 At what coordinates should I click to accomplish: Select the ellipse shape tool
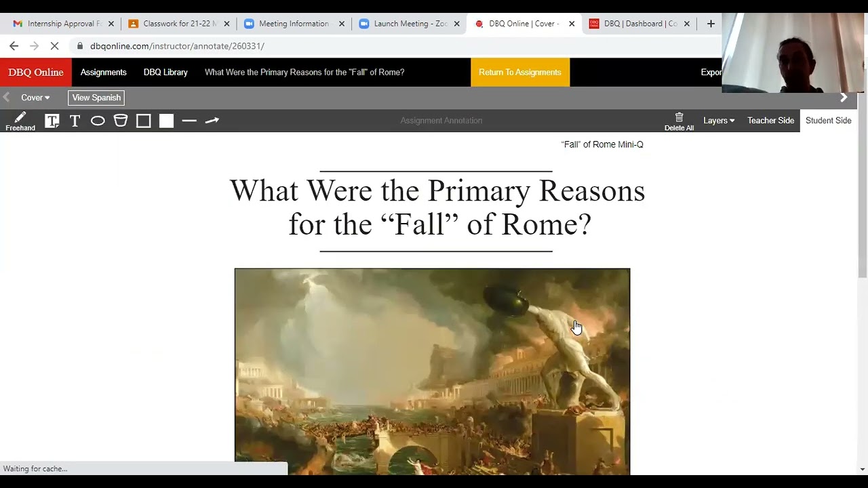pyautogui.click(x=98, y=121)
